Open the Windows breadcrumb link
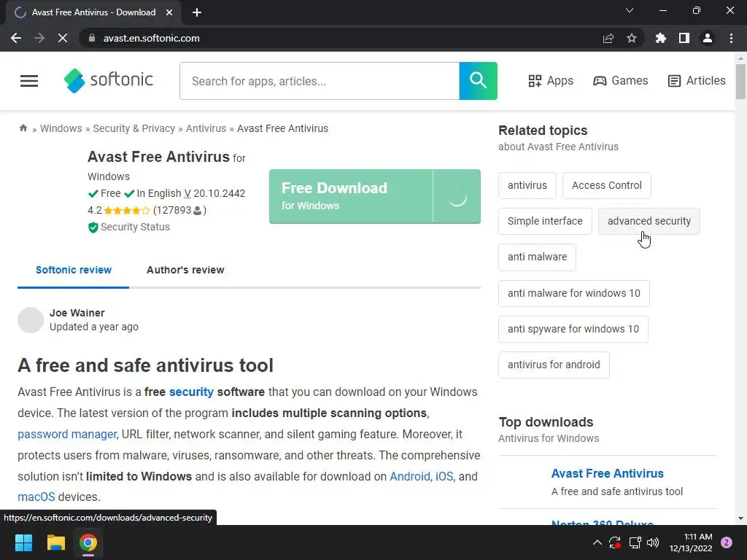 coord(61,128)
